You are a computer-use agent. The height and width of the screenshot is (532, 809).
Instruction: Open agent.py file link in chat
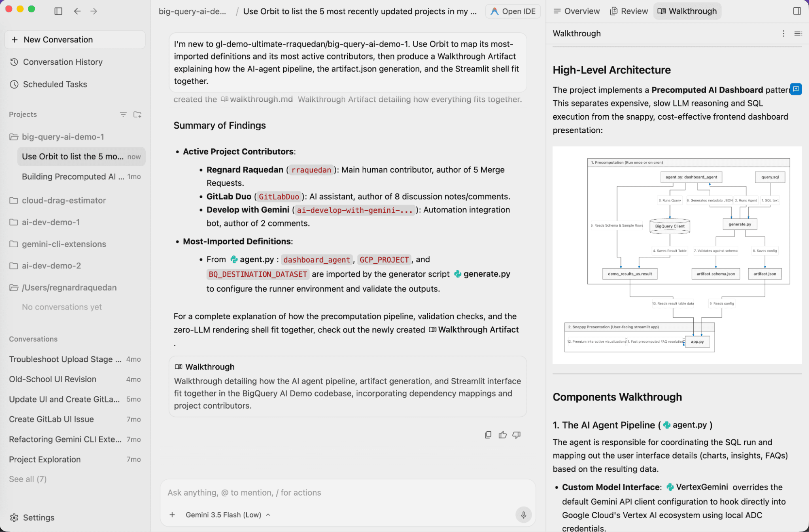tap(252, 259)
